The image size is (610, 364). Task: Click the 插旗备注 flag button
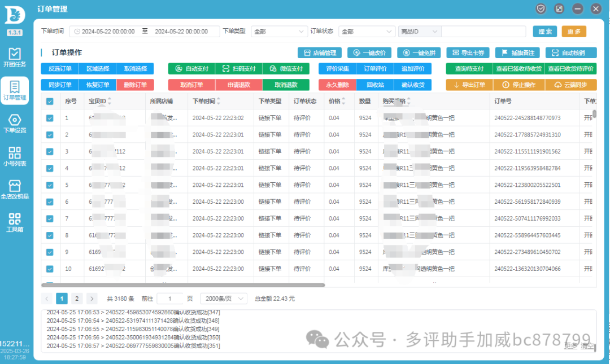pos(518,53)
